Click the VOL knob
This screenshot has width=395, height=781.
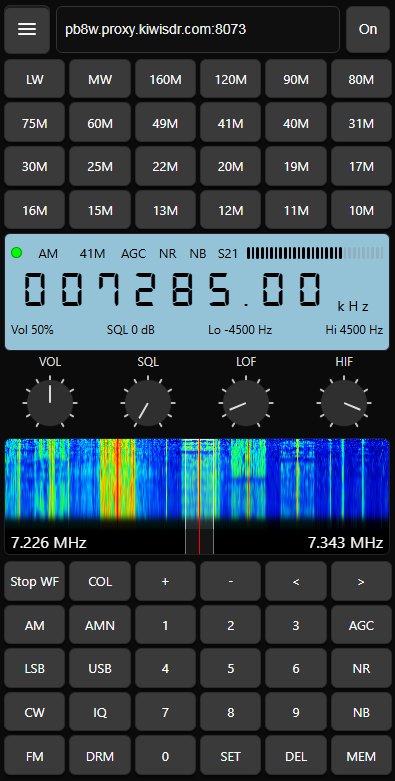[x=50, y=402]
